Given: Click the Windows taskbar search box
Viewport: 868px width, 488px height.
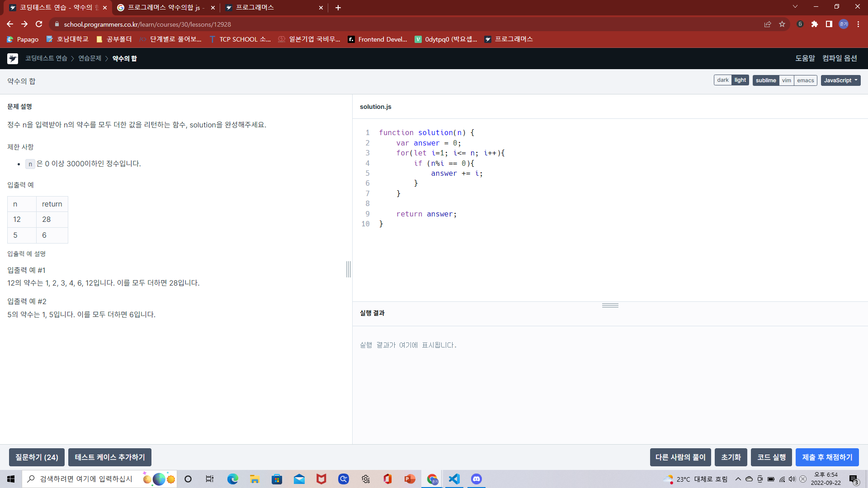Looking at the screenshot, I should (99, 479).
